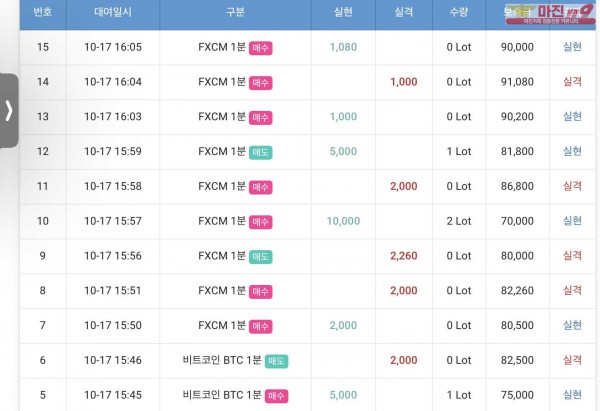Select the date 10-17 15:56
Image resolution: width=600 pixels, height=411 pixels.
pos(113,256)
